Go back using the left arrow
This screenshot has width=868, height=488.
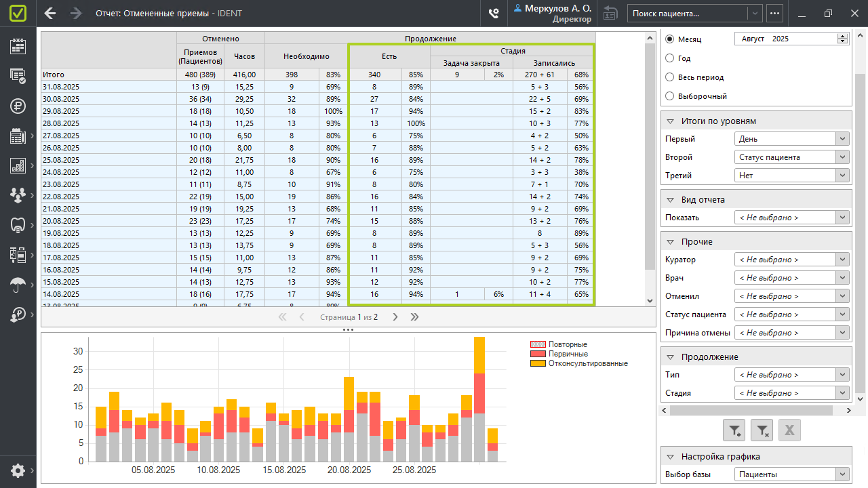pyautogui.click(x=50, y=13)
